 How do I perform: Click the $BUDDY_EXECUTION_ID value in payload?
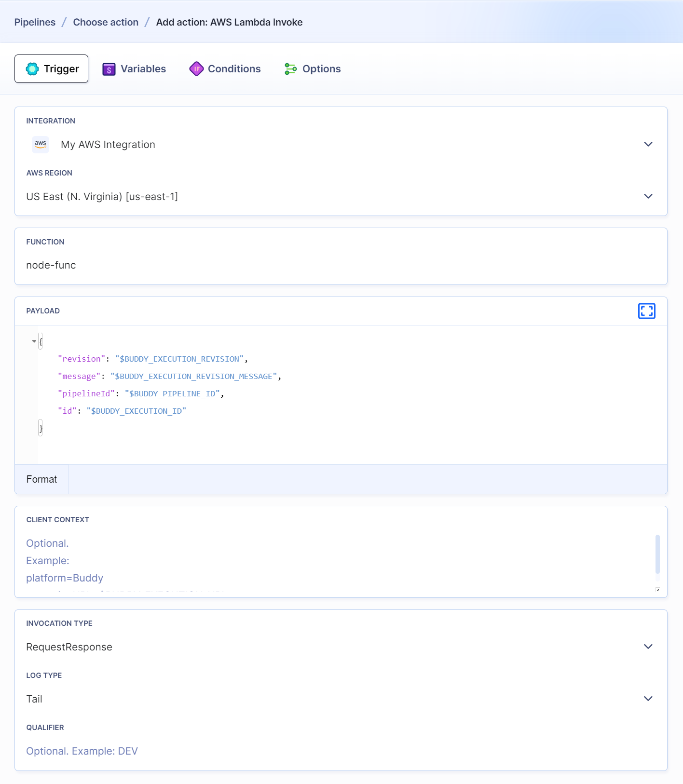tap(137, 411)
